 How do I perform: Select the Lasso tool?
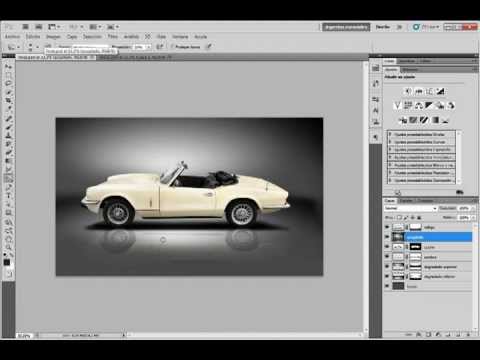click(9, 83)
